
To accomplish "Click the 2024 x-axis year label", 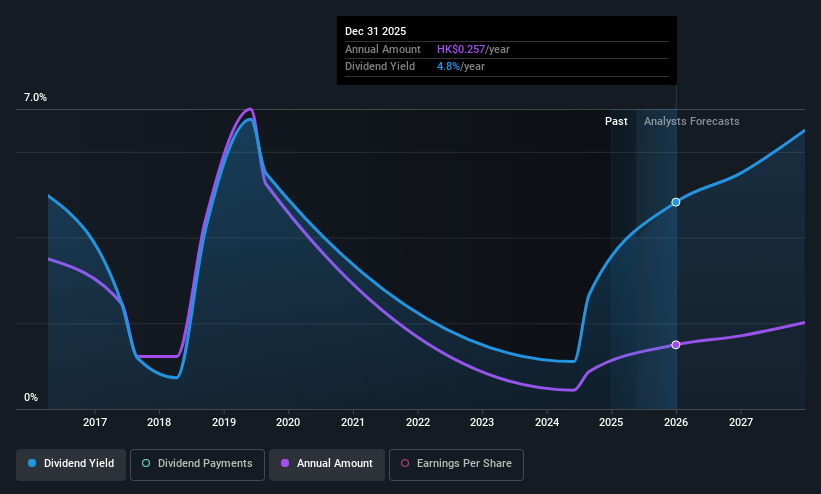I will pyautogui.click(x=547, y=422).
